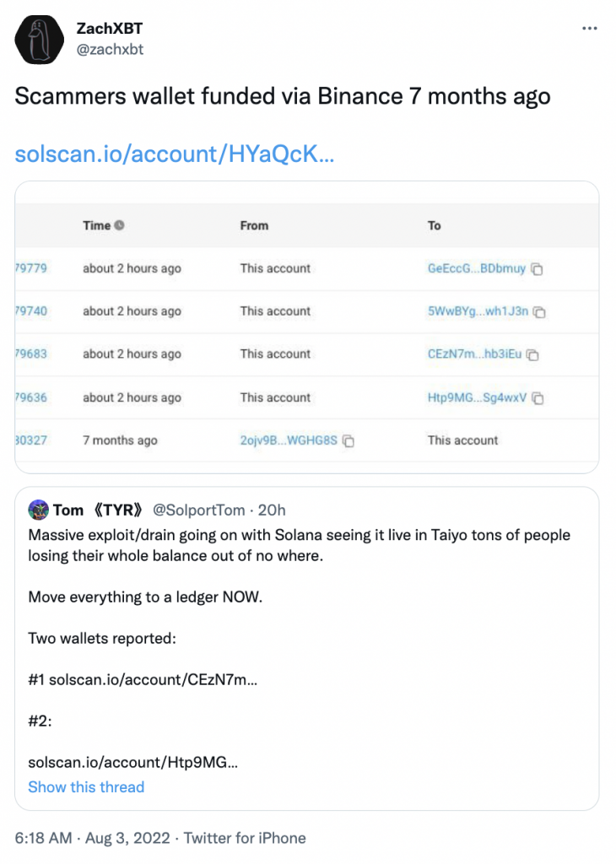Viewport: 616px width, 864px height.
Task: Click the clock icon beside Time header
Action: 119,225
